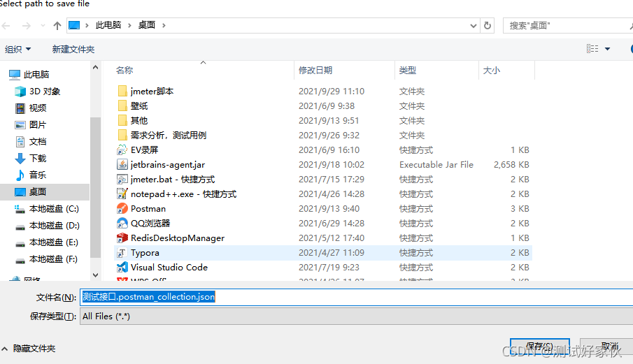The width and height of the screenshot is (633, 364).
Task: Collapse folders with 隐藏文件夹
Action: (x=29, y=348)
